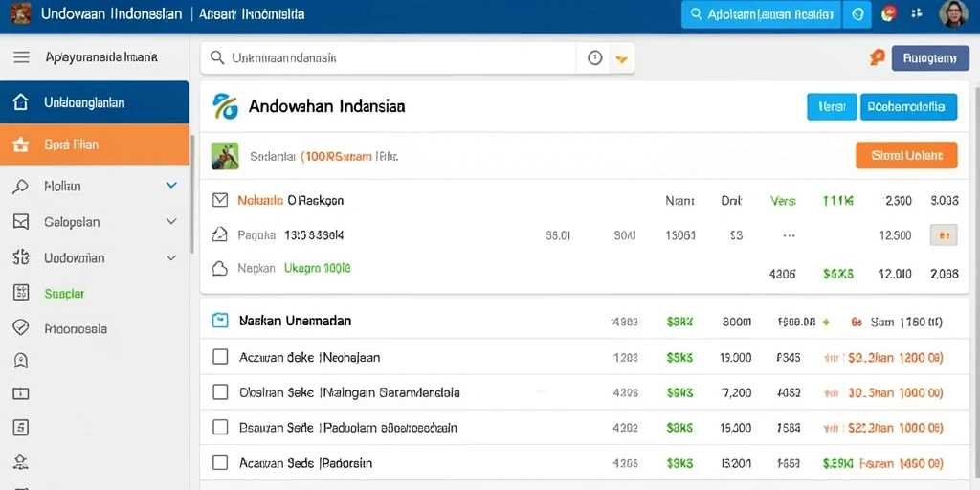
Task: Open the Holian sidebar item
Action: pos(95,186)
